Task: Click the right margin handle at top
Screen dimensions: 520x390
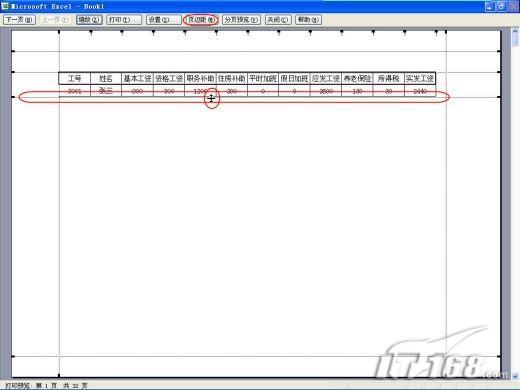Action: coord(446,32)
